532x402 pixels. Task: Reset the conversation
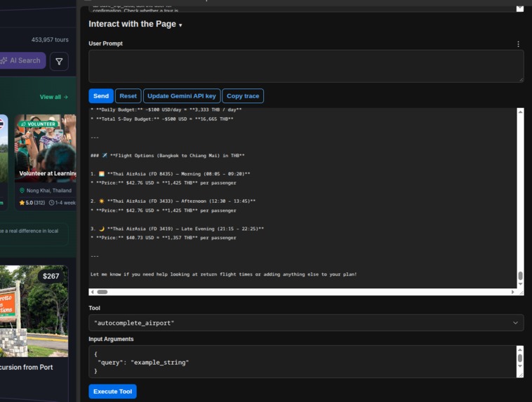[x=128, y=96]
